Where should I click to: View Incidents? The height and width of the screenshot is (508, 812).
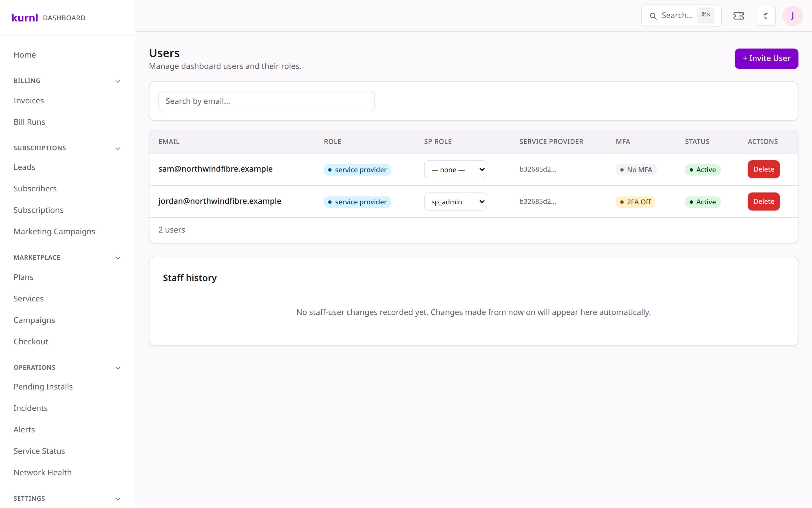coord(30,408)
